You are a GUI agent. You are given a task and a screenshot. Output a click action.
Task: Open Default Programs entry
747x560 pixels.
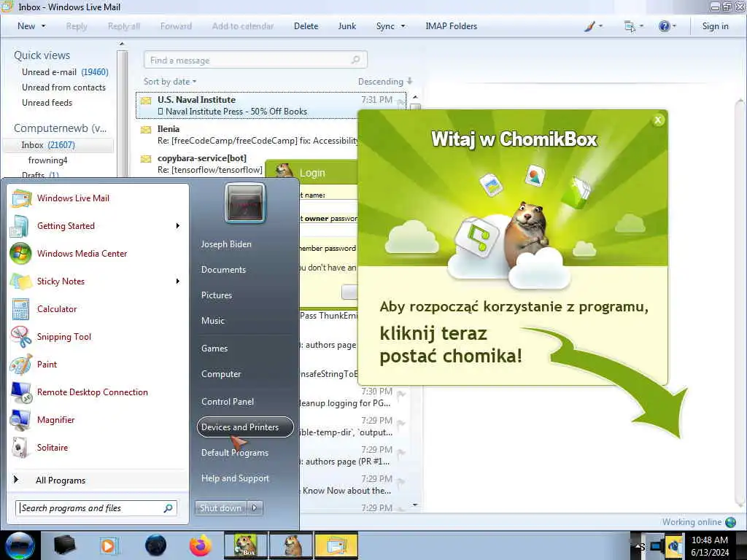[235, 453]
